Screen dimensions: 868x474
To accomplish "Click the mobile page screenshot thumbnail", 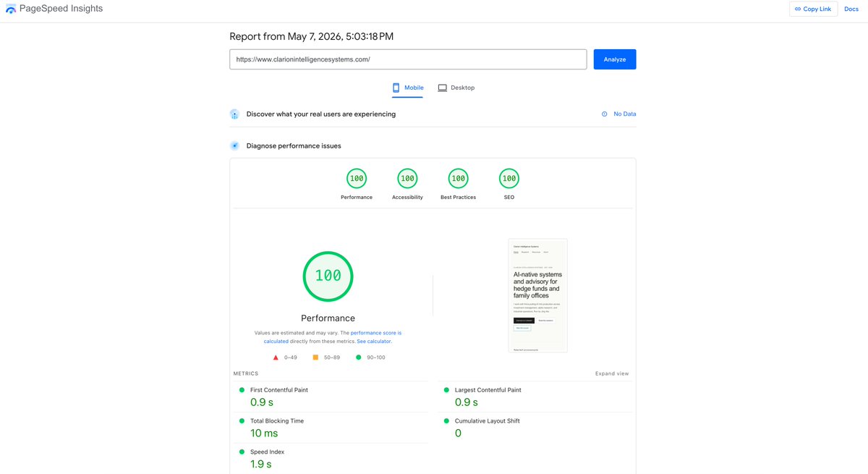I will pos(537,295).
